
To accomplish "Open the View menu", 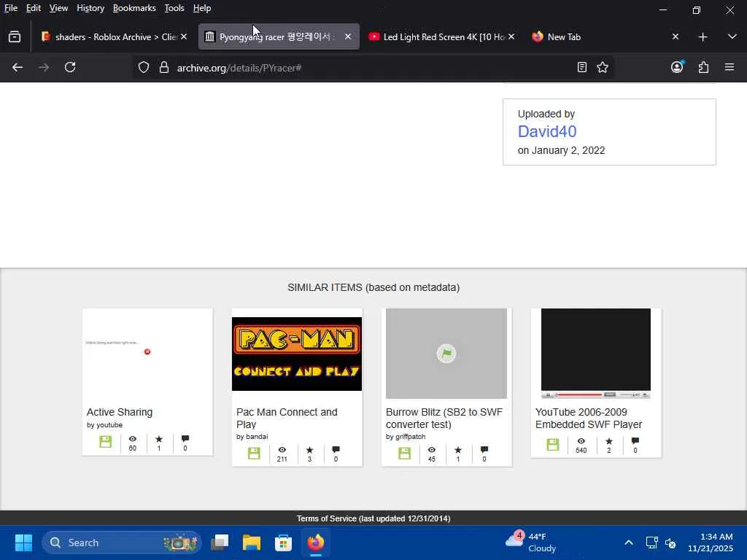I will pyautogui.click(x=58, y=8).
